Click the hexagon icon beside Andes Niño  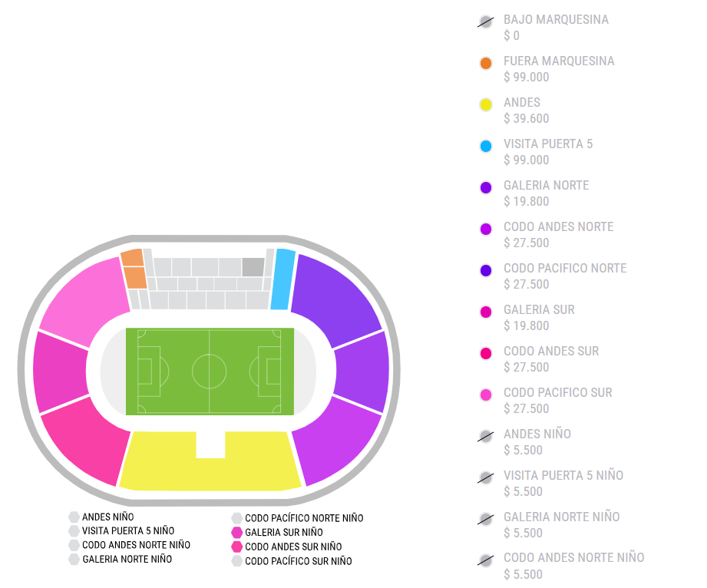74,517
